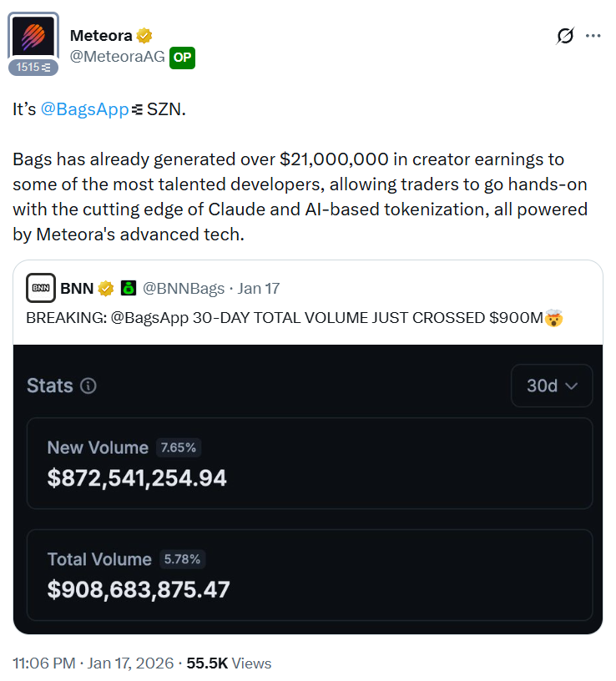616x681 pixels.
Task: Click the Jan 17 date on quoted post
Action: tap(259, 289)
